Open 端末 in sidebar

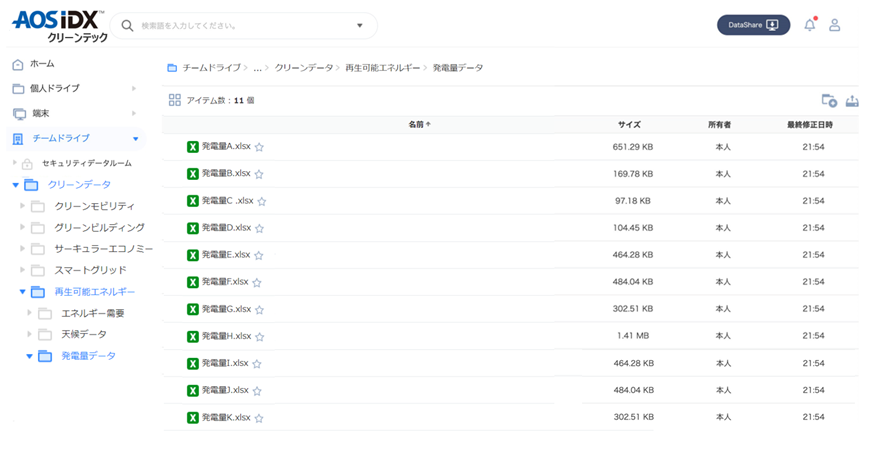(41, 113)
